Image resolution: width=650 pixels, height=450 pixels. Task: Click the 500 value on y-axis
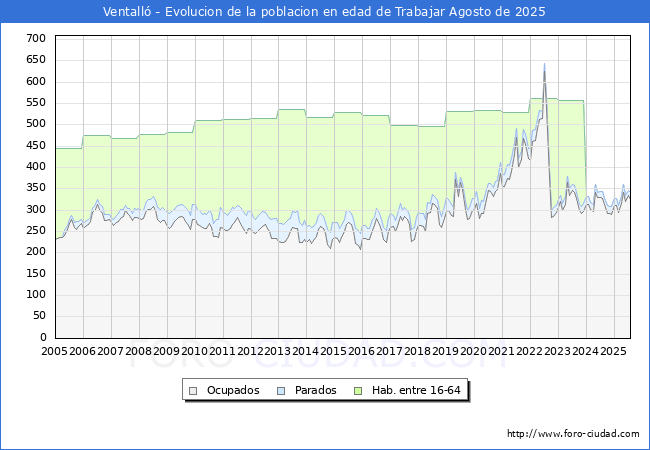click(x=36, y=124)
